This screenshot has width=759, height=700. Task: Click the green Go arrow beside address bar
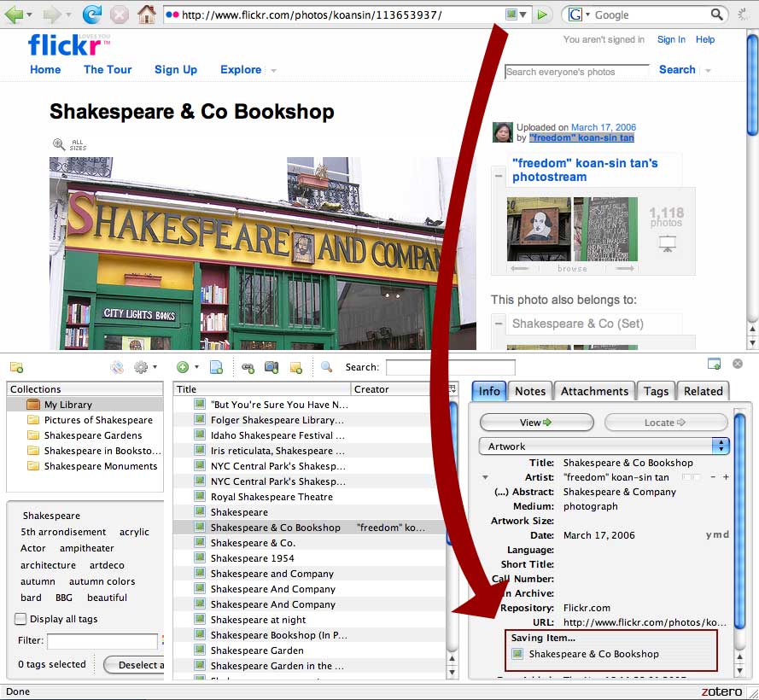pyautogui.click(x=542, y=15)
